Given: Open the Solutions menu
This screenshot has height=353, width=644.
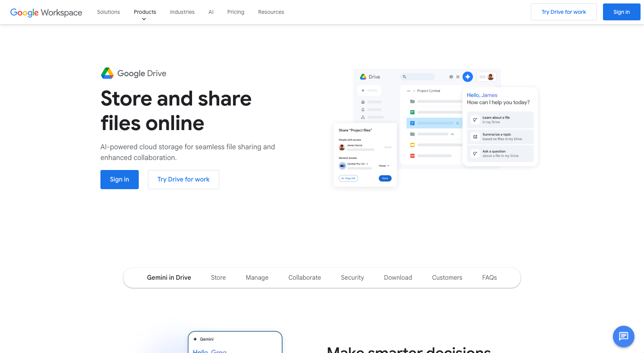Looking at the screenshot, I should click(108, 12).
